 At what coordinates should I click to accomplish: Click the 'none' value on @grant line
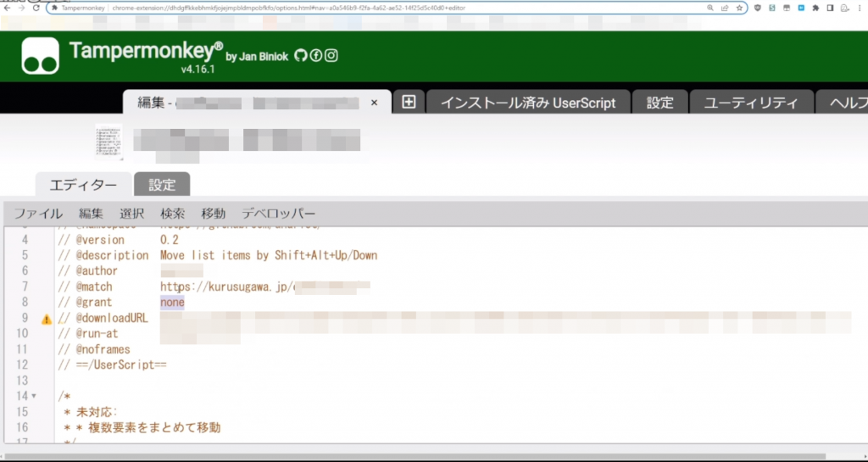pos(172,302)
